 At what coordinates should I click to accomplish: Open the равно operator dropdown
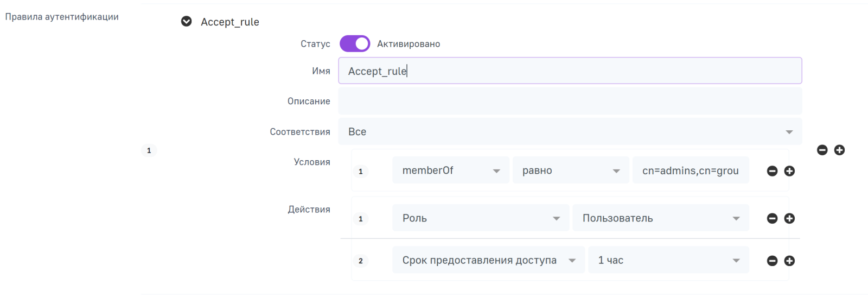[571, 170]
